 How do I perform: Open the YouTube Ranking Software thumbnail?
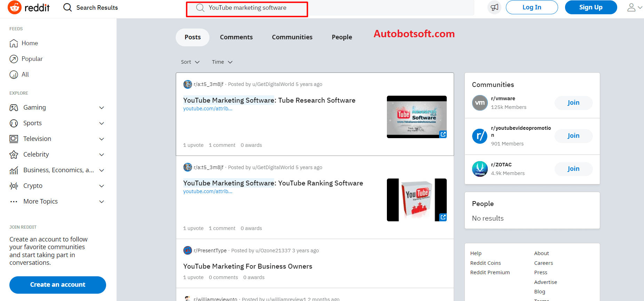(x=416, y=200)
